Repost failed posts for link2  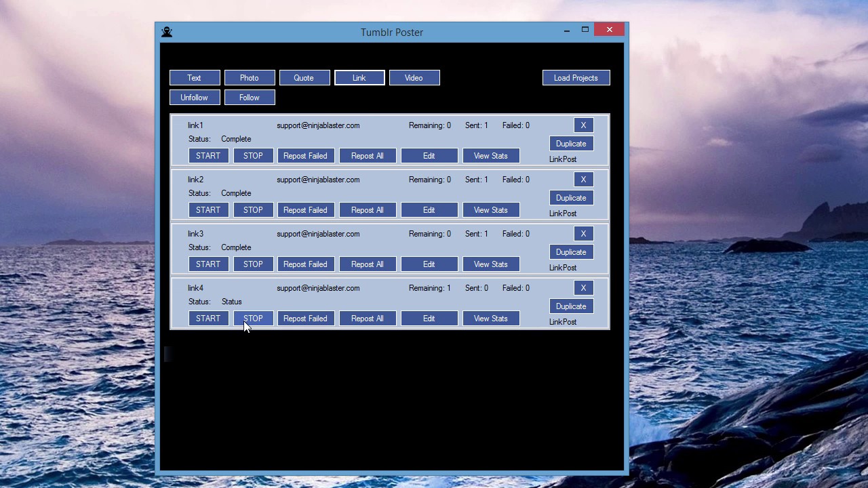(305, 210)
